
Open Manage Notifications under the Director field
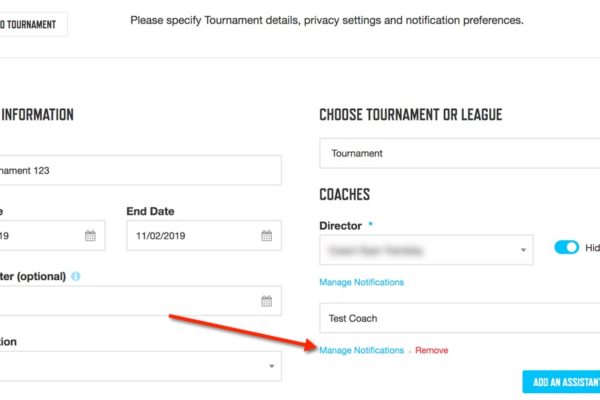pyautogui.click(x=361, y=282)
